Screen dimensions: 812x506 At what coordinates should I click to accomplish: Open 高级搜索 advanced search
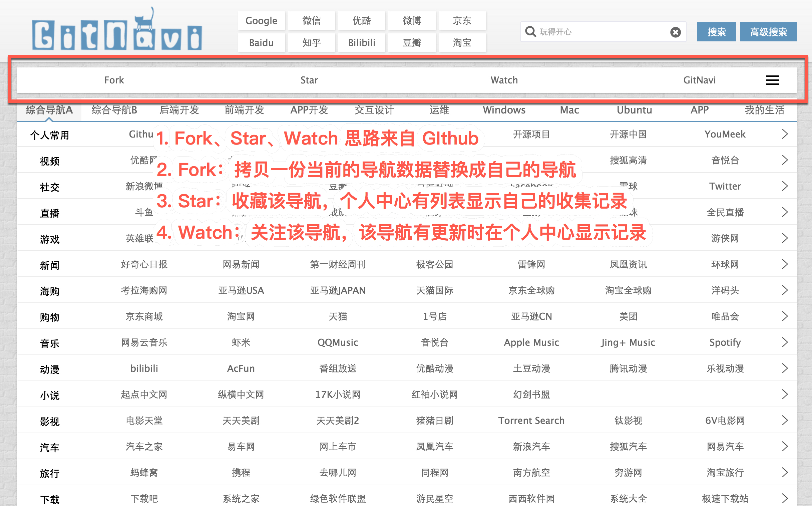coord(768,32)
